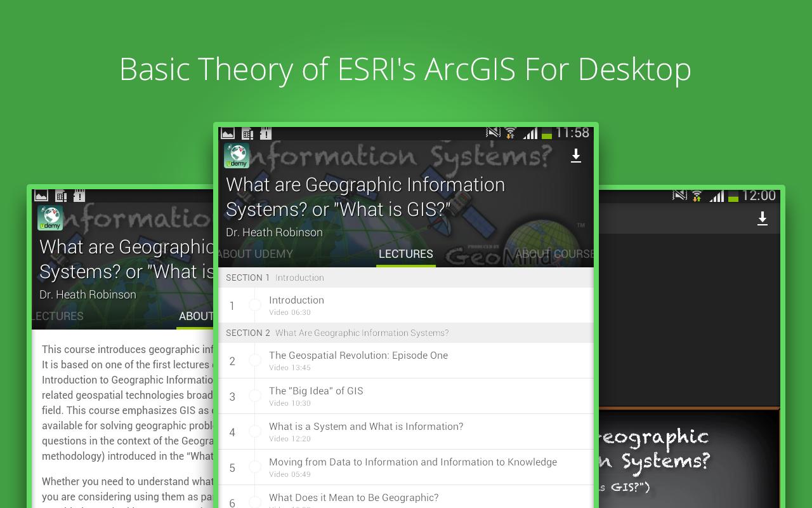
Task: Open the LECTURES tab in the left screen
Action: point(58,316)
